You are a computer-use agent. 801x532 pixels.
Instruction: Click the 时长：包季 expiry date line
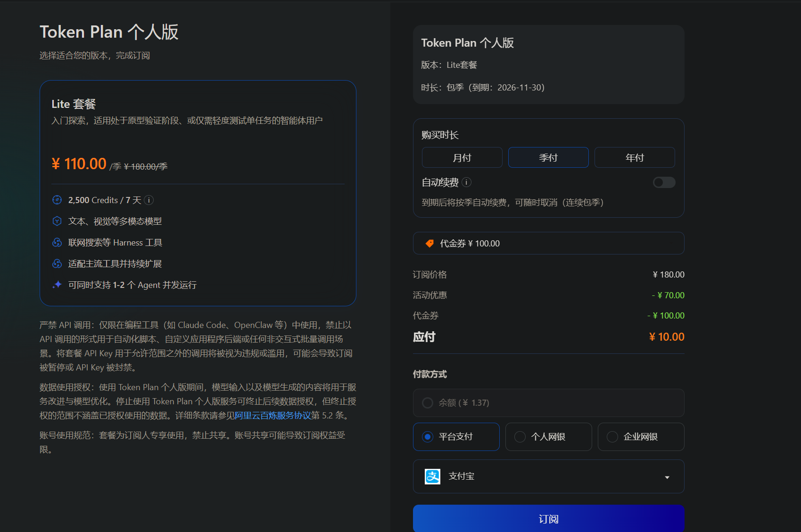click(x=483, y=88)
